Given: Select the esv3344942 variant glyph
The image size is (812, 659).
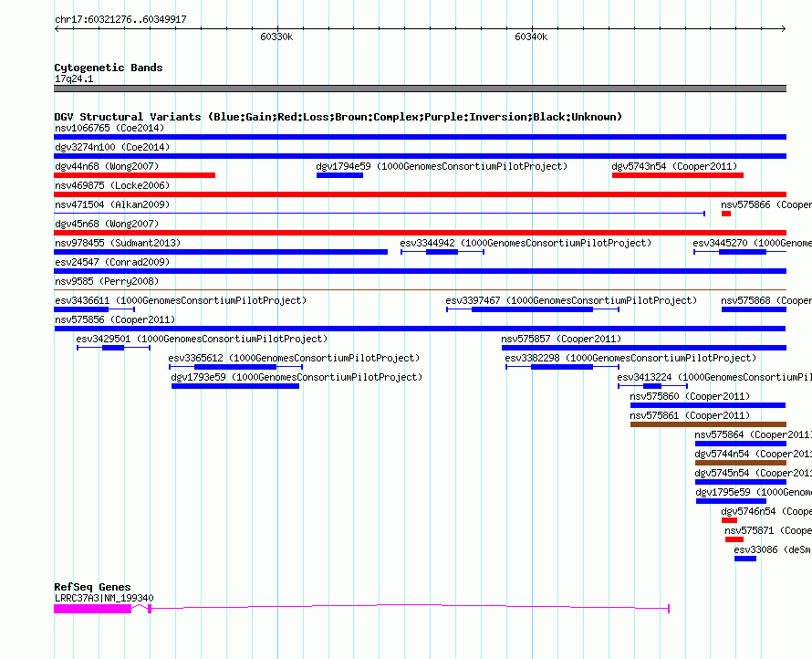Looking at the screenshot, I should pyautogui.click(x=442, y=252).
